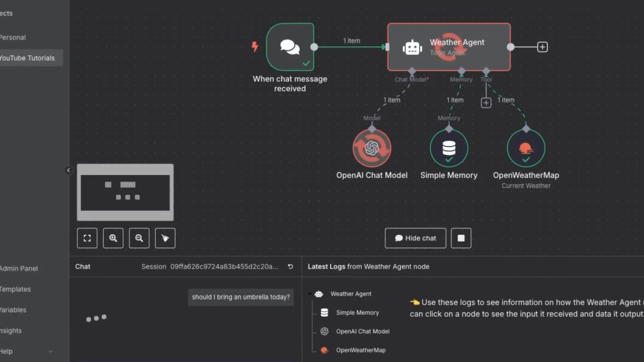Click the chat trigger lightning bolt icon

pos(255,47)
